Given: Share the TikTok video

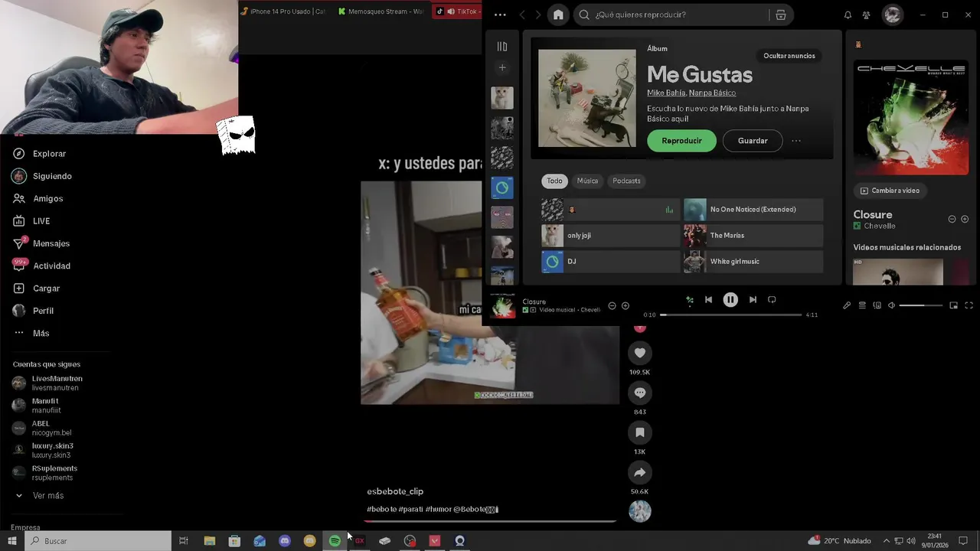Looking at the screenshot, I should 640,472.
